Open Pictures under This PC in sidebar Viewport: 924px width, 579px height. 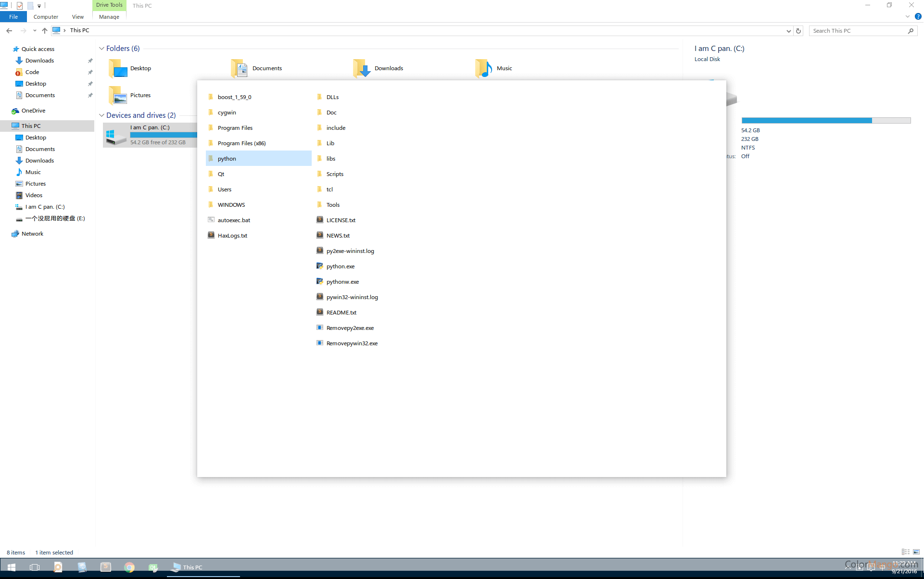(x=36, y=184)
